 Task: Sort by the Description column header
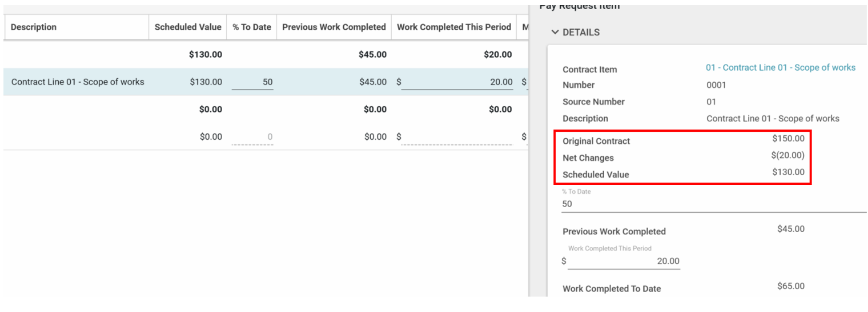(x=34, y=27)
